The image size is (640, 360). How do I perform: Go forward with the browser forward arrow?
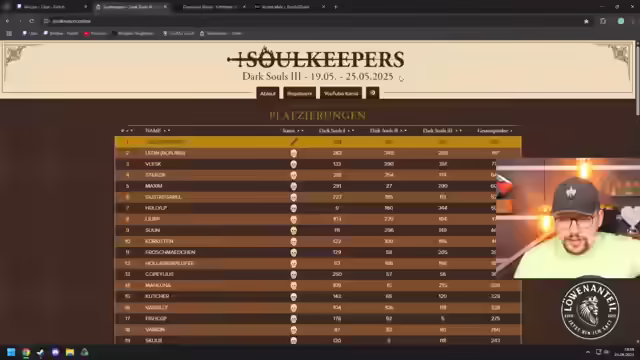pyautogui.click(x=20, y=21)
